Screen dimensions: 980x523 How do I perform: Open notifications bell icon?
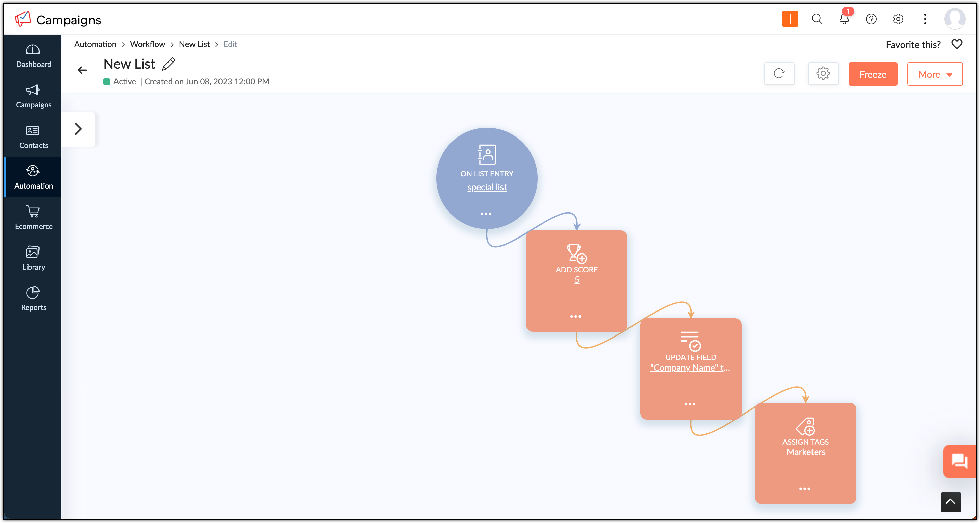pos(844,19)
